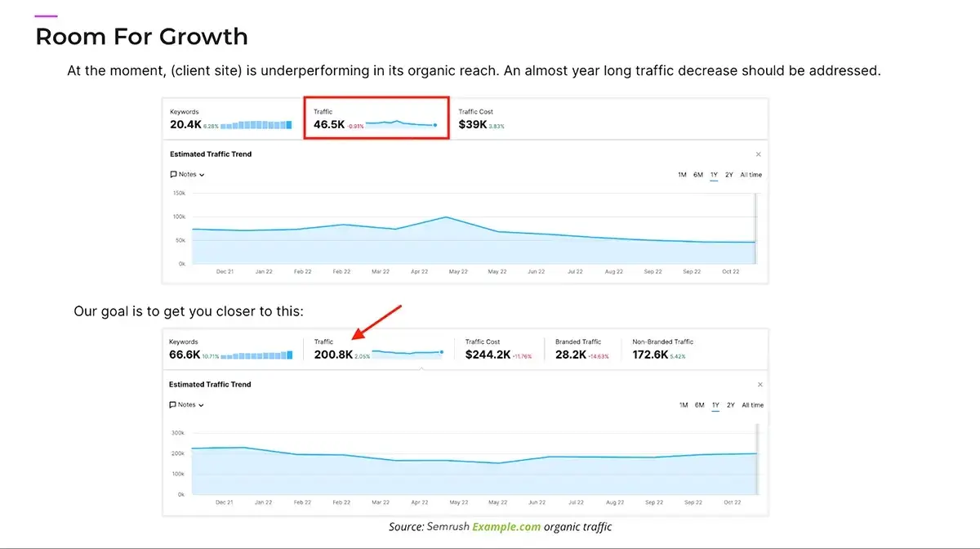Viewport: 980px width, 549px height.
Task: Select the 6M range in lower chart
Action: click(699, 405)
